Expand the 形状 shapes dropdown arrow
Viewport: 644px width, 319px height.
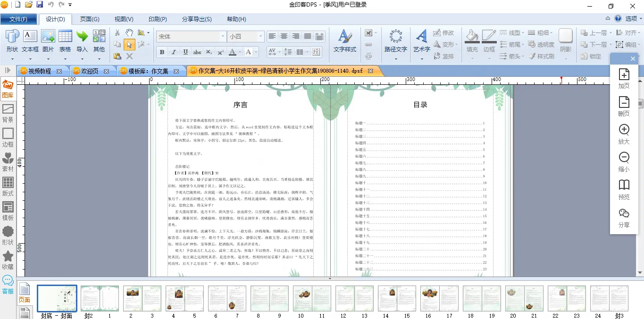(12, 59)
